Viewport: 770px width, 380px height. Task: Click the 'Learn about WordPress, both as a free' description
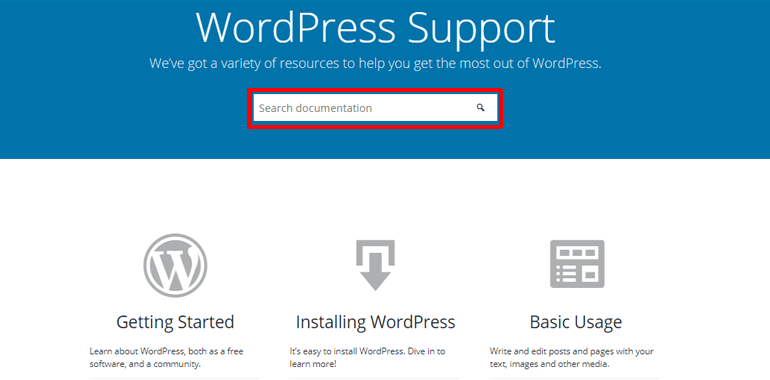point(166,358)
